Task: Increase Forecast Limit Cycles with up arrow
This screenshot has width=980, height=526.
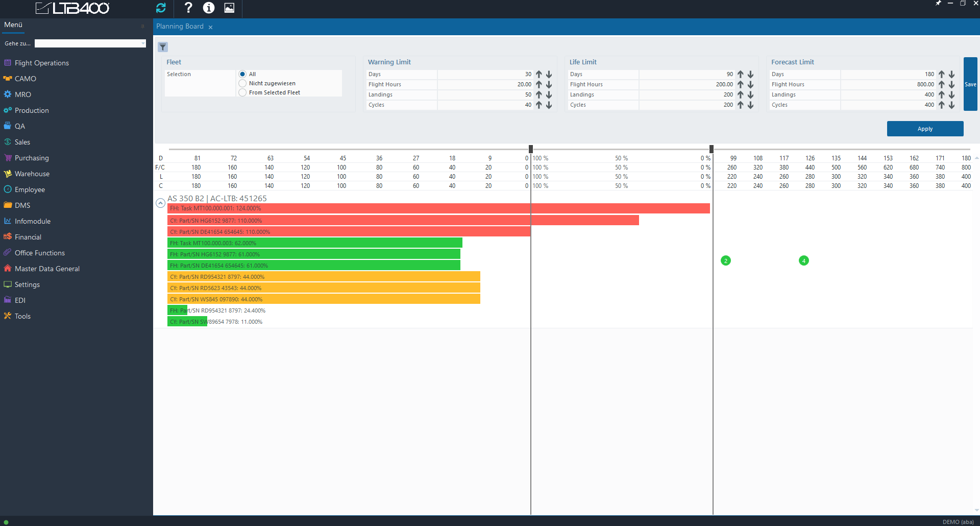Action: [942, 105]
